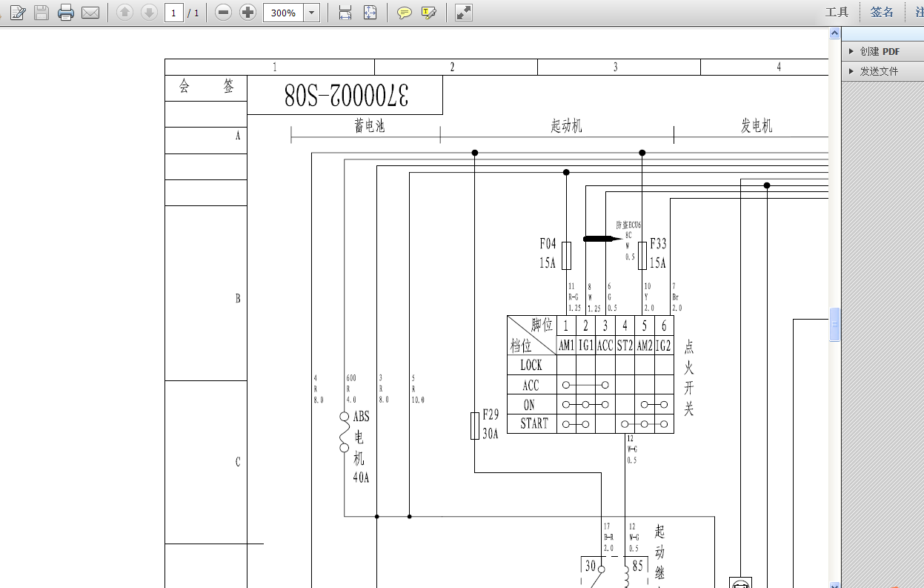Select the fit width scrolling icon
The width and height of the screenshot is (924, 588).
coord(345,13)
